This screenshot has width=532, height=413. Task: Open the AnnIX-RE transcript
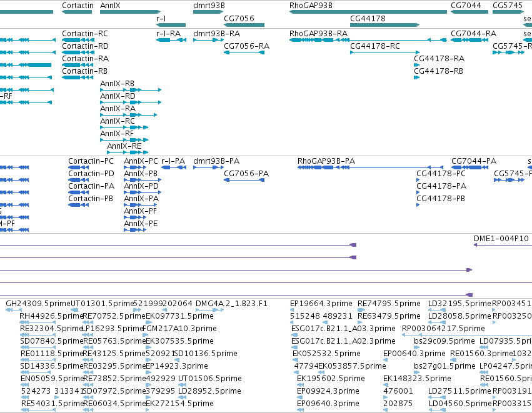point(128,152)
